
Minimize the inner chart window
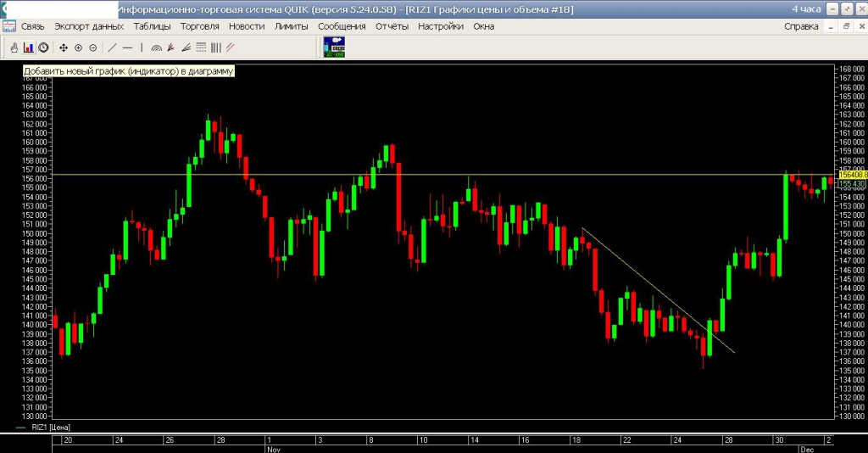point(831,26)
